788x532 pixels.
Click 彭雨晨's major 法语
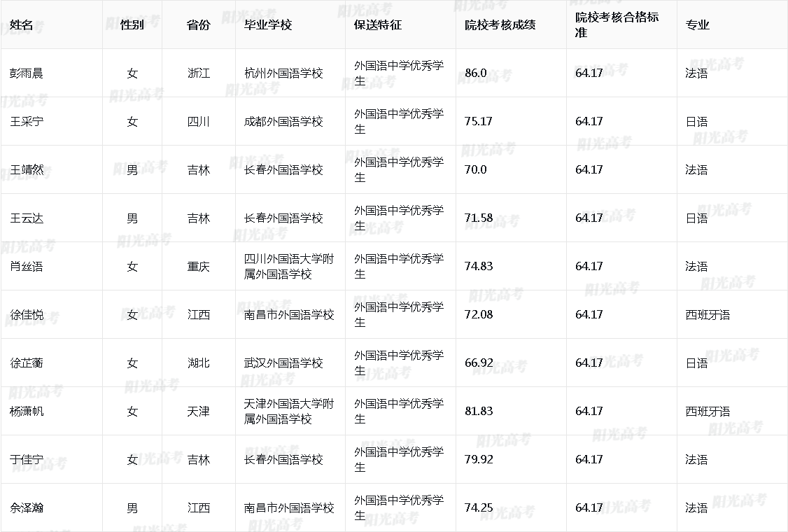696,73
